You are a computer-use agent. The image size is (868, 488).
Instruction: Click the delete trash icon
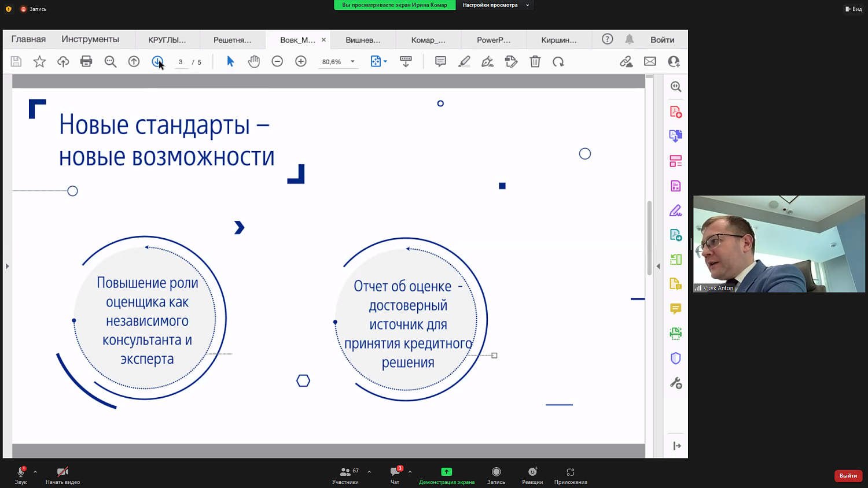(x=535, y=61)
